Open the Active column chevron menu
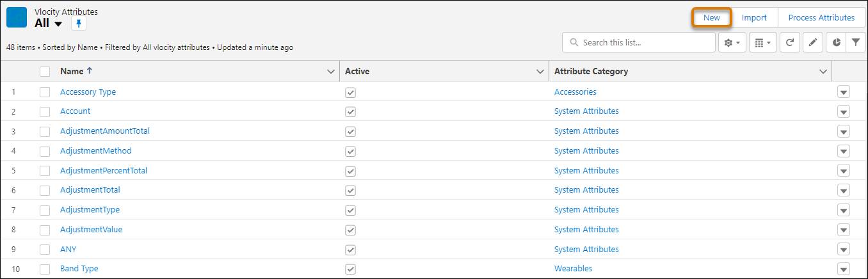 [540, 72]
